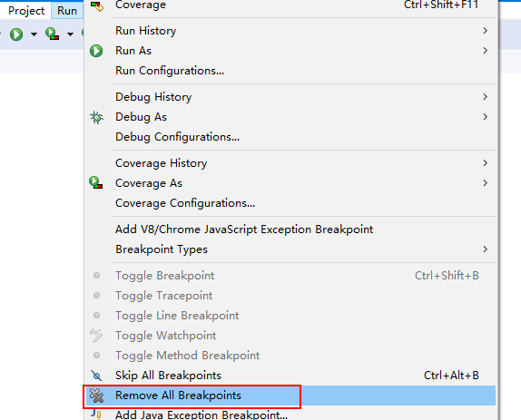Expand Coverage History chevron arrow
The image size is (521, 420).
(x=485, y=163)
